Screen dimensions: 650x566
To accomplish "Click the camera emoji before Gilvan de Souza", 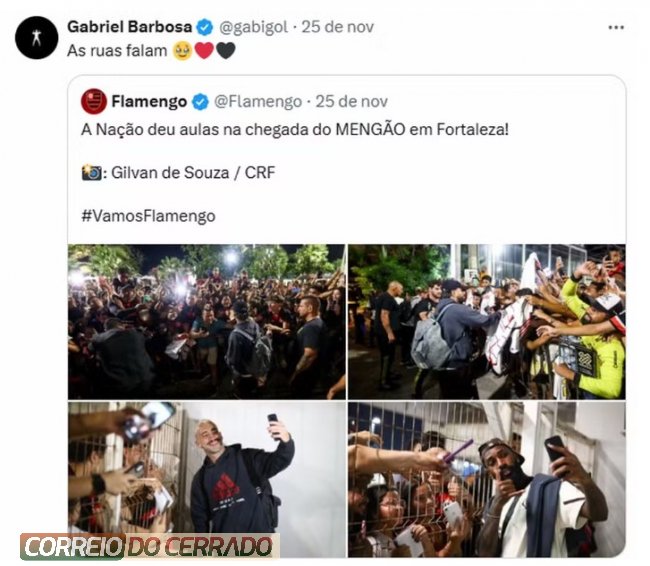I will coord(91,172).
